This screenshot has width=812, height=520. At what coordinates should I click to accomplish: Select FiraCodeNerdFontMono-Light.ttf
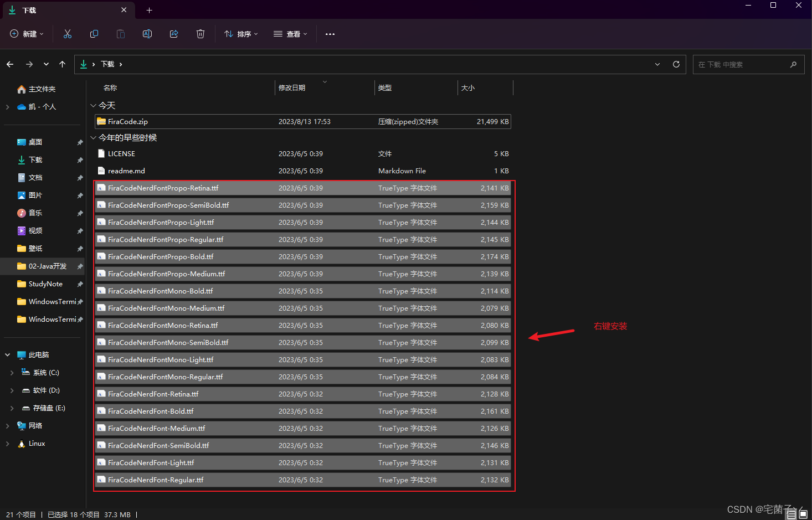click(x=303, y=359)
